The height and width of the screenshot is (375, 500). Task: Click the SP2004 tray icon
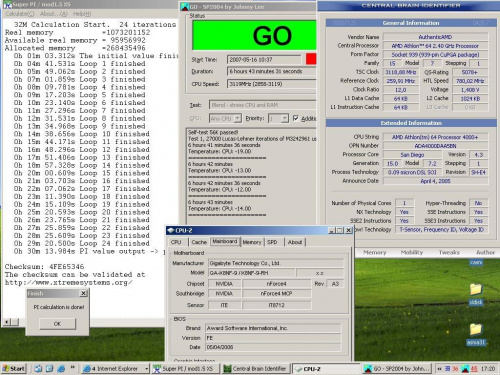[465, 369]
